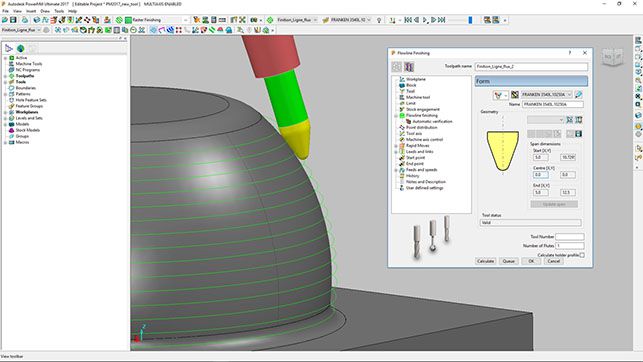Click the Toolpath name input field

531,66
